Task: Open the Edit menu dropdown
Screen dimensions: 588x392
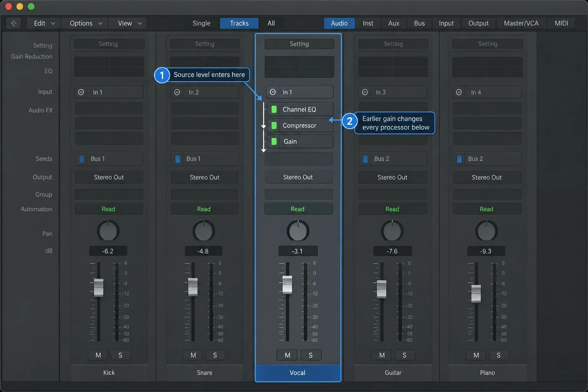Action: coord(44,23)
